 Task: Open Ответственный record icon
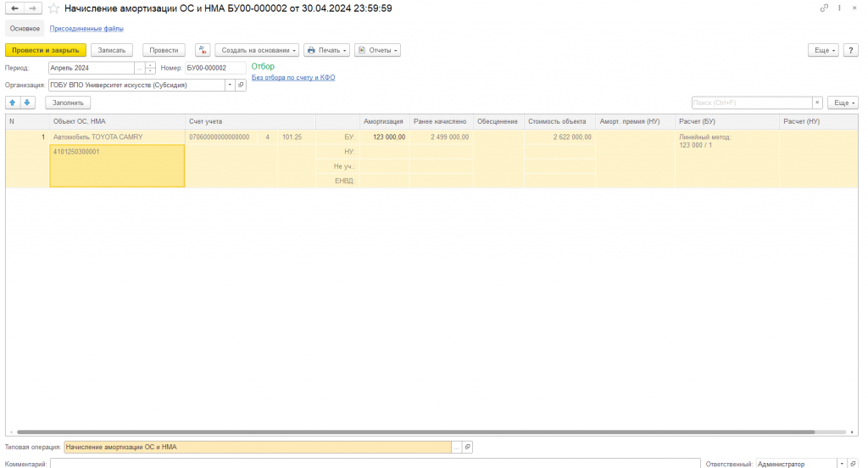pyautogui.click(x=853, y=464)
